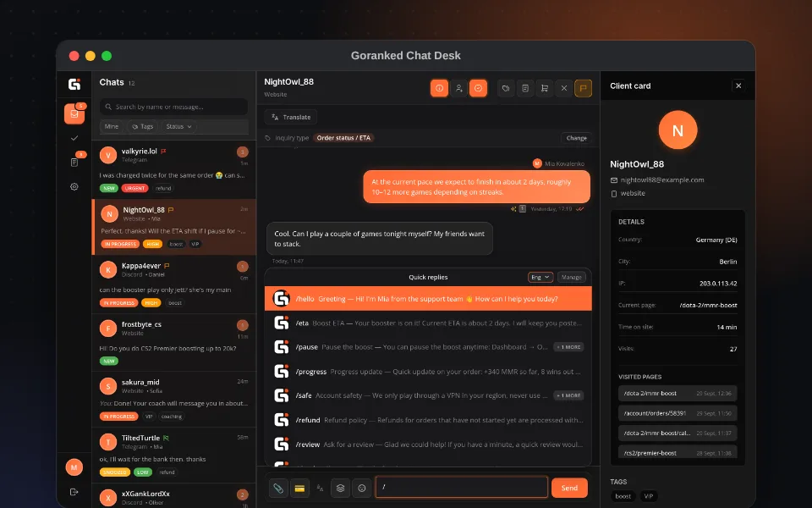
Task: Click the Order status / ETA chip
Action: [343, 138]
